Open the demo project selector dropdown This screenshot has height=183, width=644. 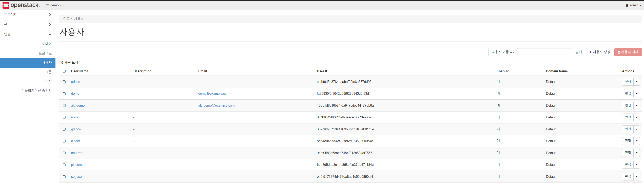(x=54, y=5)
